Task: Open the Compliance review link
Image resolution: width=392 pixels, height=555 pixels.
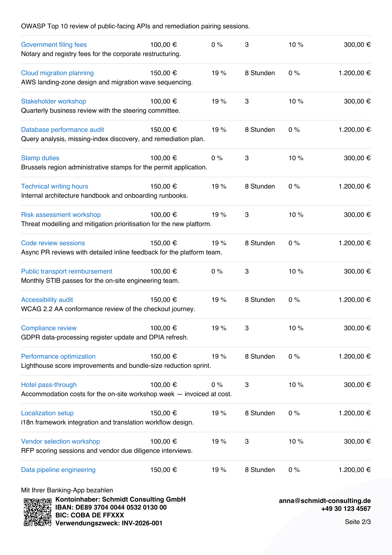Action: point(49,328)
